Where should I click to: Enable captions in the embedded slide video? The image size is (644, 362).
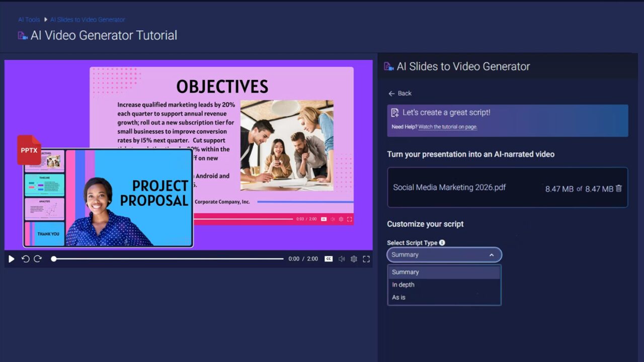point(324,219)
